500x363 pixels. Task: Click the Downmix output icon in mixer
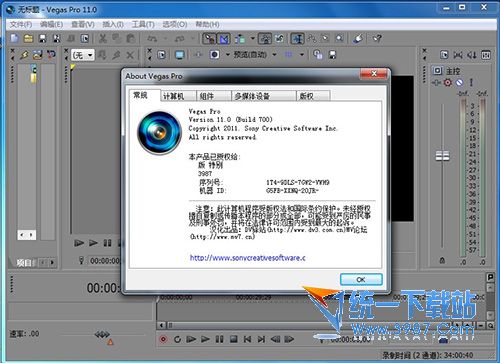tap(458, 55)
